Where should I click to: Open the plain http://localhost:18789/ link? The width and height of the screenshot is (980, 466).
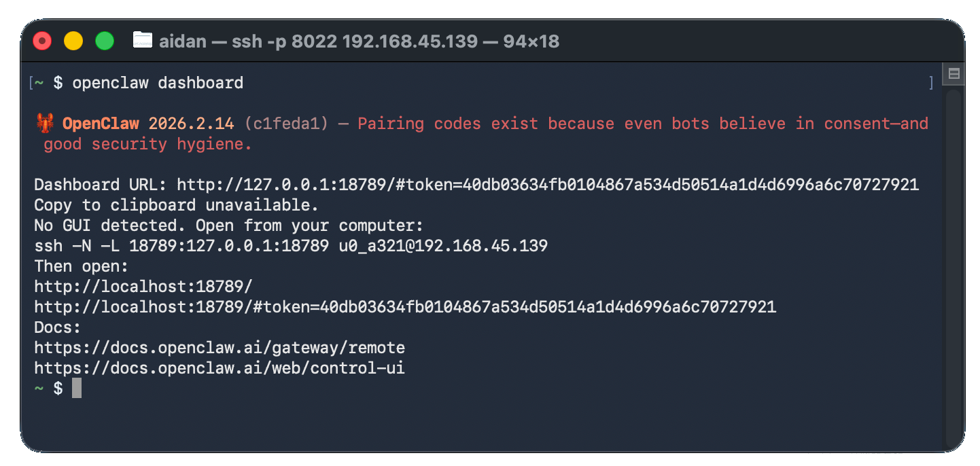coord(143,287)
